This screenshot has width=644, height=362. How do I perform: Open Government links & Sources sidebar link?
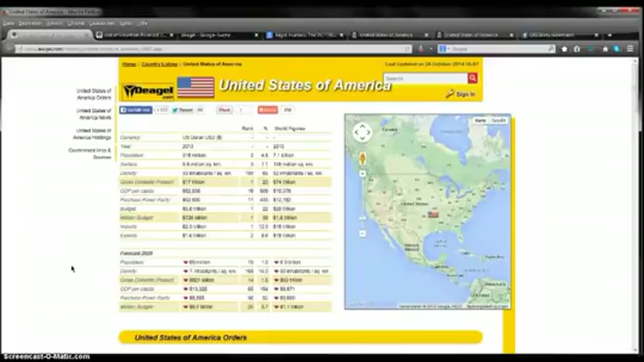pyautogui.click(x=90, y=153)
